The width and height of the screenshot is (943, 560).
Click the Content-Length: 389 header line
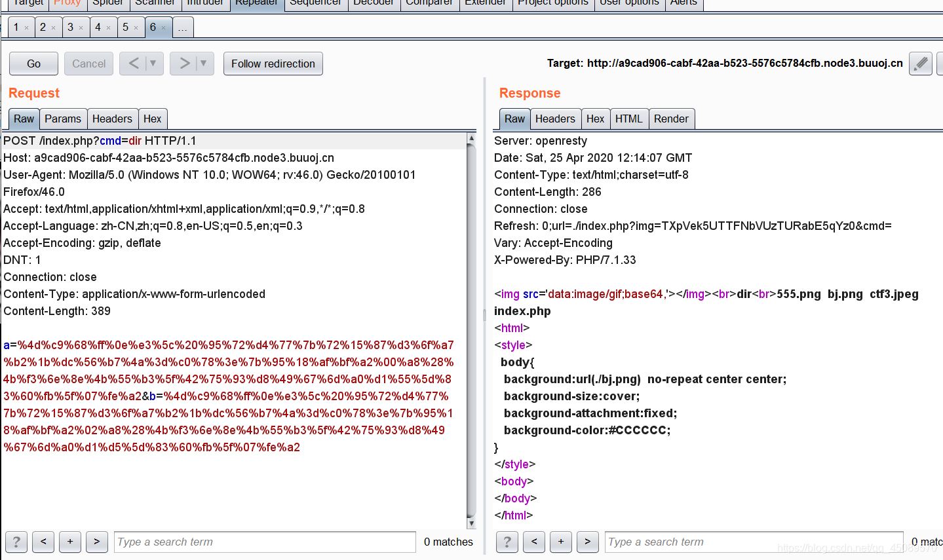[x=57, y=311]
